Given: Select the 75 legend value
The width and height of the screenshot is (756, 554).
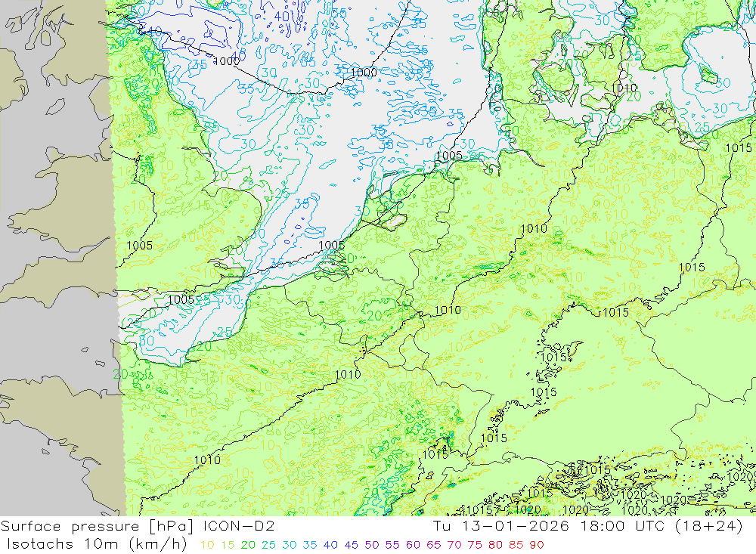Looking at the screenshot, I should pyautogui.click(x=475, y=545).
